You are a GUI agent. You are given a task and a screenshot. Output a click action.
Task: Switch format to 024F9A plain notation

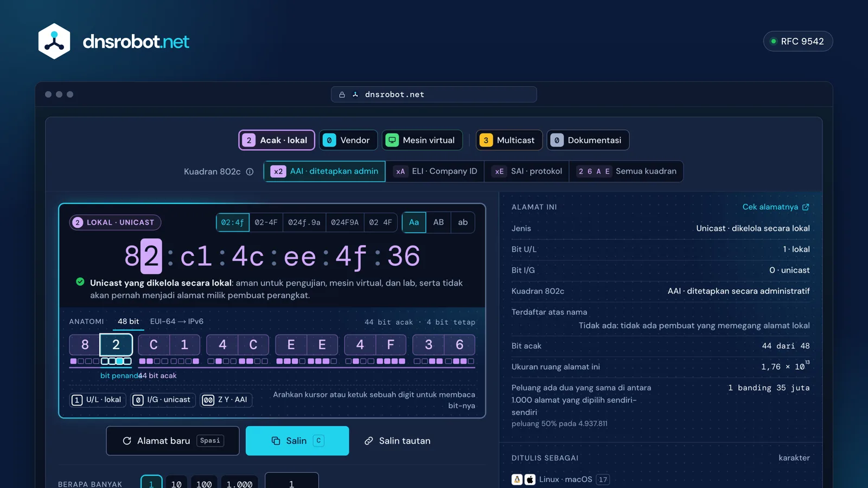[x=344, y=222]
